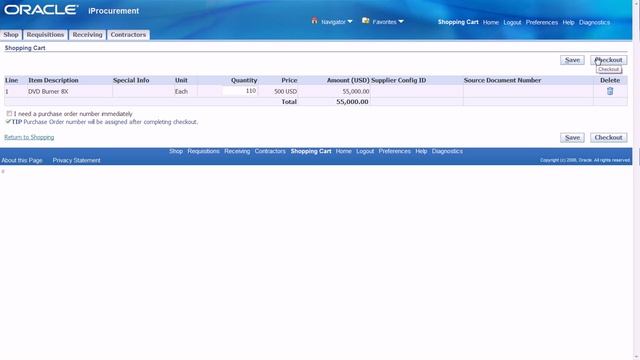Switch to the Requisitions tab
The height and width of the screenshot is (360, 640).
[45, 35]
